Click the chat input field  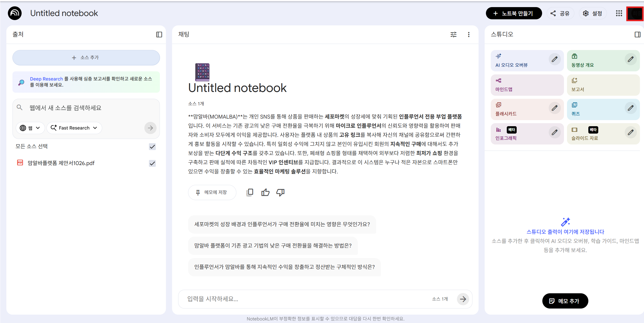[x=305, y=299]
